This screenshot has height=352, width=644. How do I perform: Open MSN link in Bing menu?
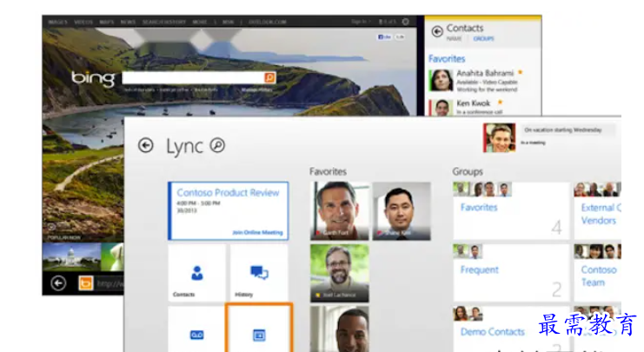[x=228, y=23]
